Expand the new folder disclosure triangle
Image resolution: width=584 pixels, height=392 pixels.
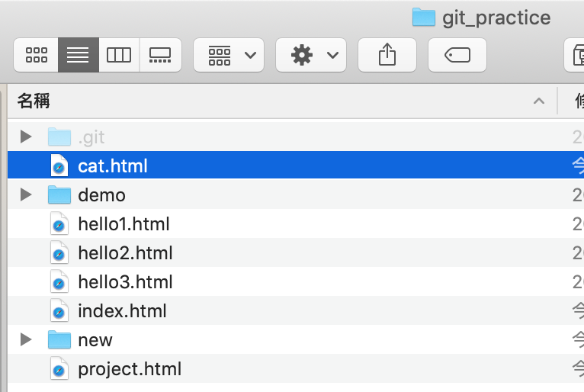pos(27,340)
